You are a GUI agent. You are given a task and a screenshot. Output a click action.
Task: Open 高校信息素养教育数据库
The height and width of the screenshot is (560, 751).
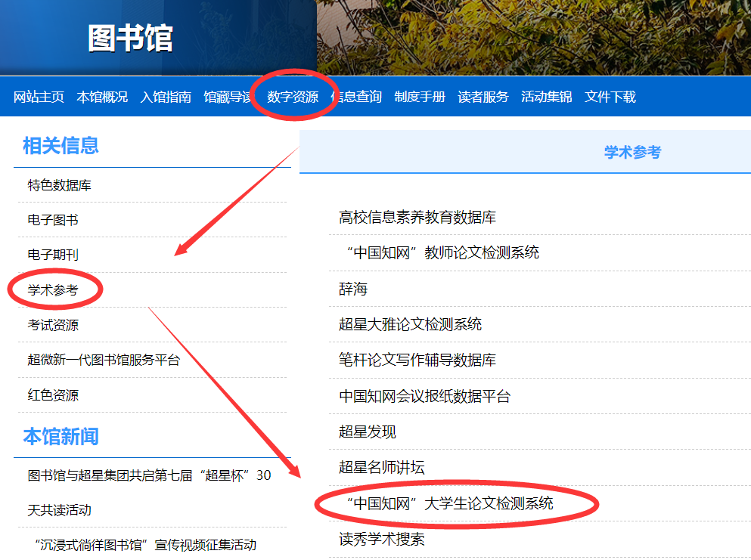click(x=417, y=218)
